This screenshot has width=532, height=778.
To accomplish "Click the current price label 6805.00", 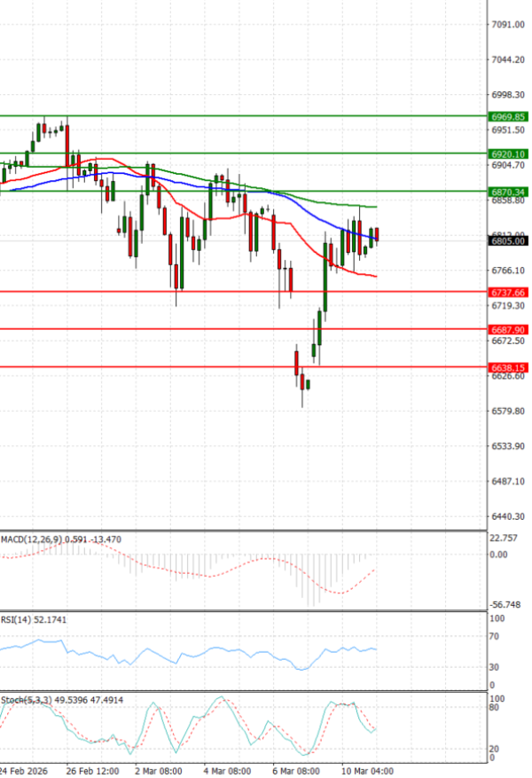I will pos(508,241).
